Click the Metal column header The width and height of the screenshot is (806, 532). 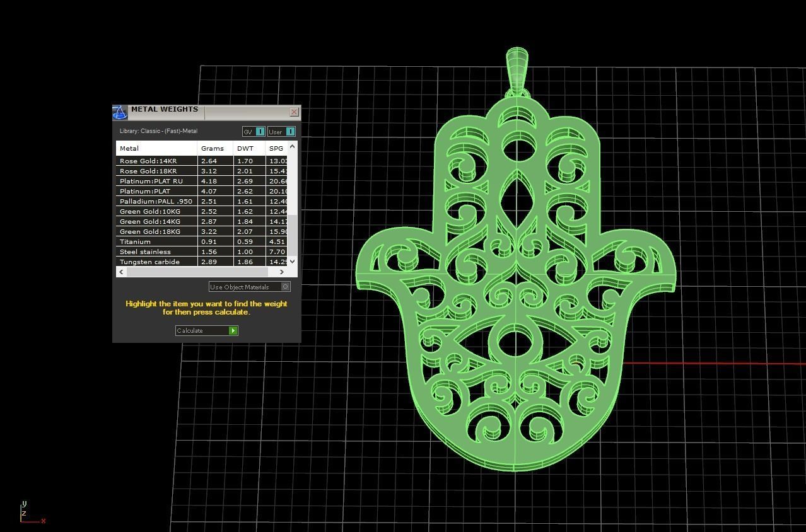156,148
